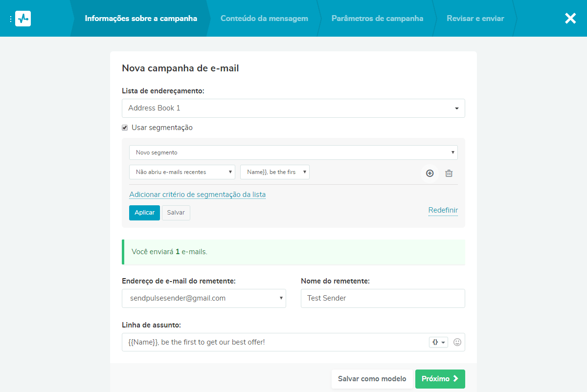Close the campaign wizard with the X

[570, 19]
